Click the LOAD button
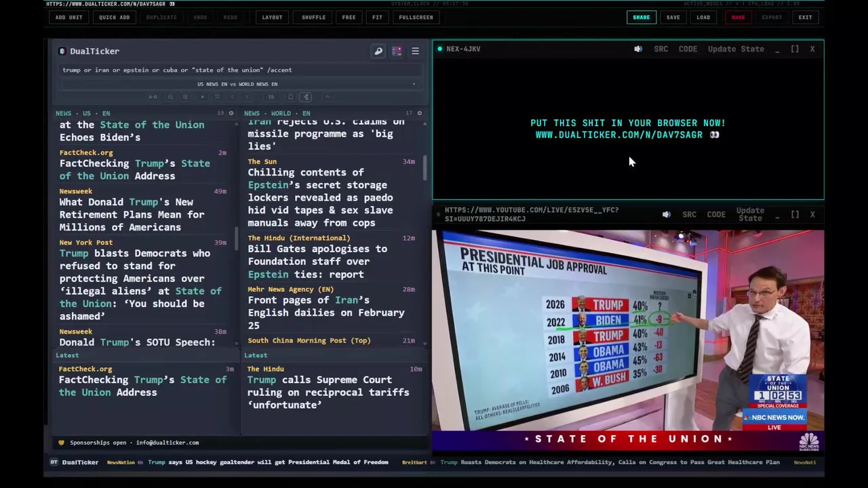Viewport: 868px width, 488px height. click(703, 18)
